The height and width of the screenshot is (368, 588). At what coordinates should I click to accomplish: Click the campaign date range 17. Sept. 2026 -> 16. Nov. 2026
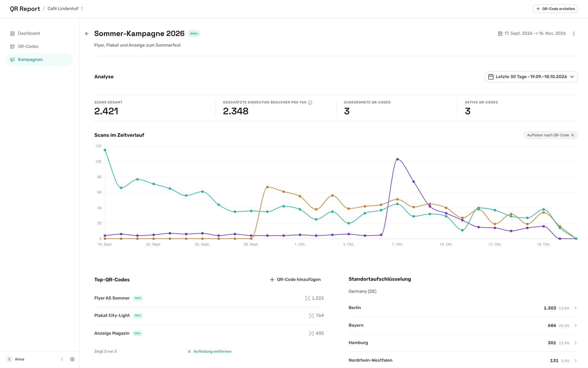tap(535, 33)
